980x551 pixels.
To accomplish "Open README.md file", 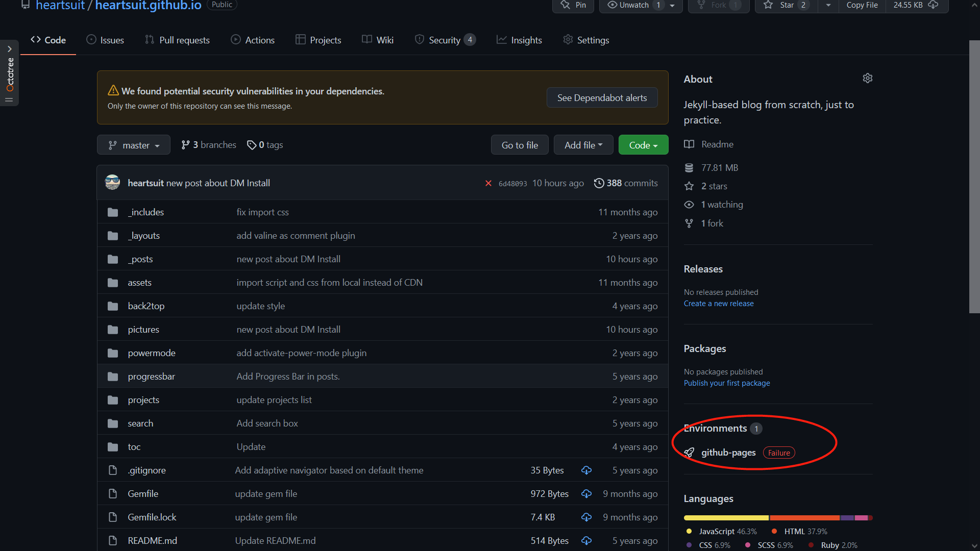I will pos(153,541).
